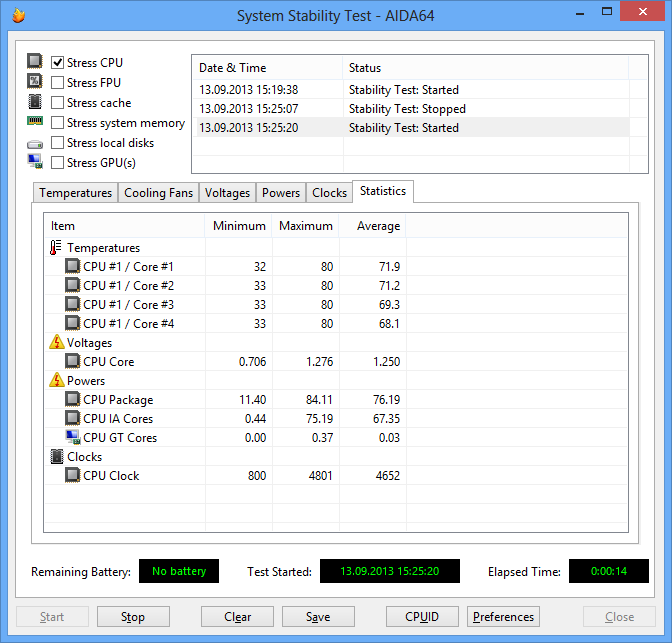
Task: Click the chip icon for CPU #1 / Core #3
Action: tap(72, 304)
